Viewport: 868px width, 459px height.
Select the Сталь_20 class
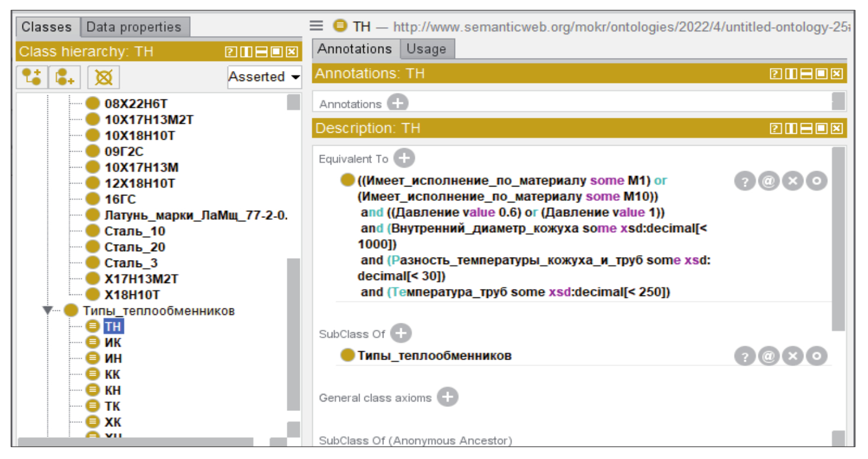click(x=134, y=247)
